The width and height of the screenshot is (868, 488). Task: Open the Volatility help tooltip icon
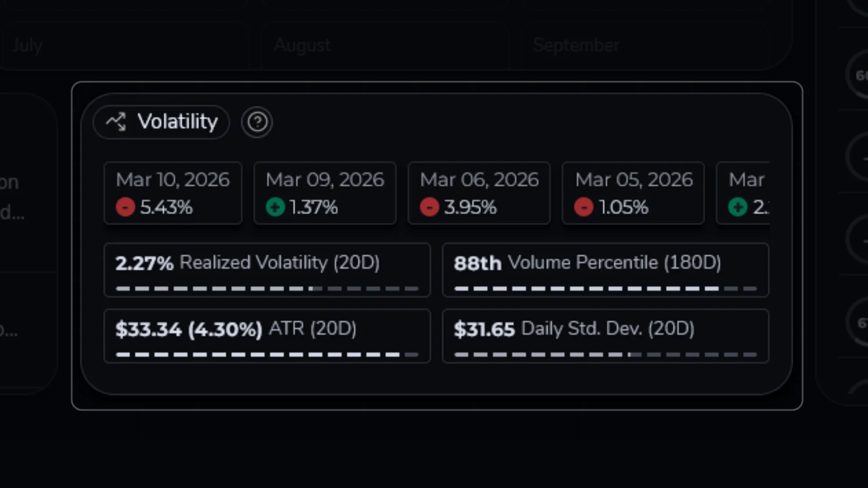coord(257,122)
